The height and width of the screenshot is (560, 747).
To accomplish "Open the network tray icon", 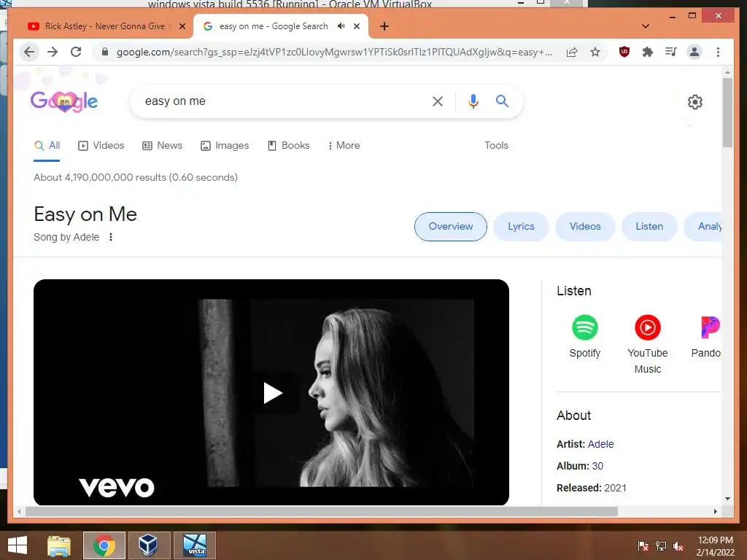I will [x=661, y=546].
